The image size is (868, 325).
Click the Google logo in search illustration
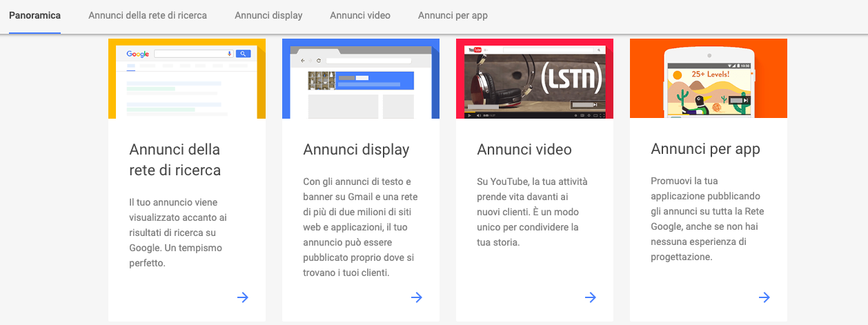(138, 54)
